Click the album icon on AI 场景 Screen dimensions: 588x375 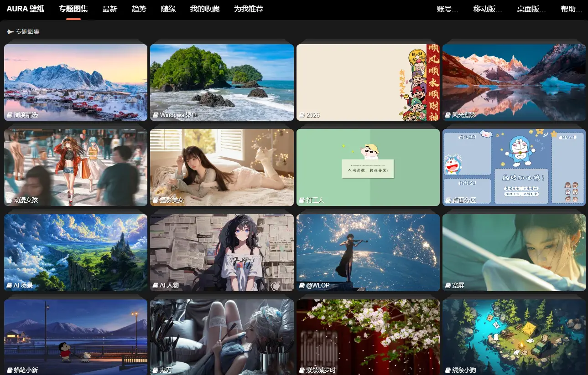pyautogui.click(x=9, y=285)
